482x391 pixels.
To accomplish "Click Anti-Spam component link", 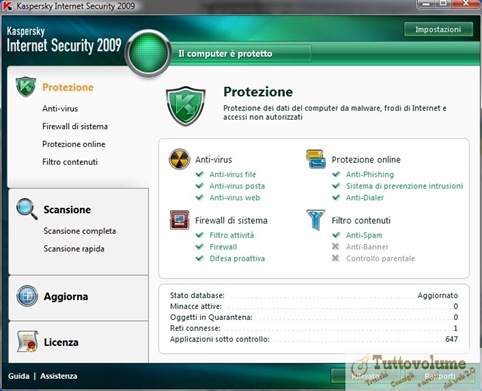I will tap(364, 235).
